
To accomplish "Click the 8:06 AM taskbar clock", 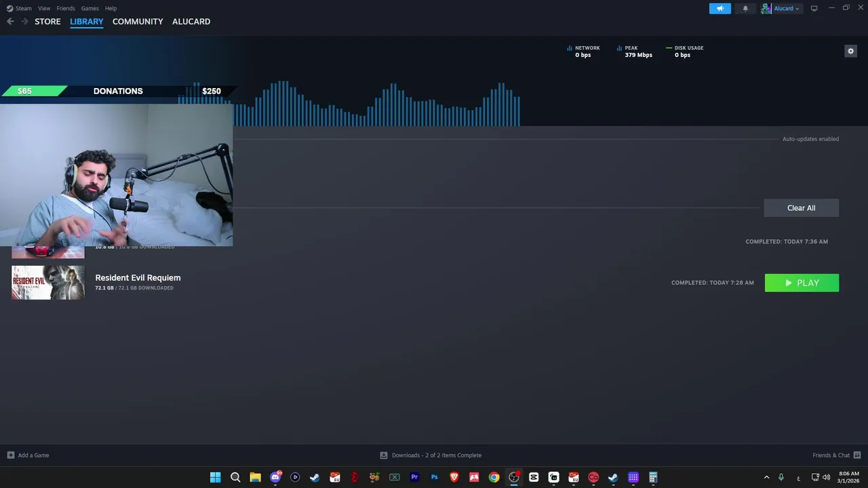I will (x=848, y=477).
